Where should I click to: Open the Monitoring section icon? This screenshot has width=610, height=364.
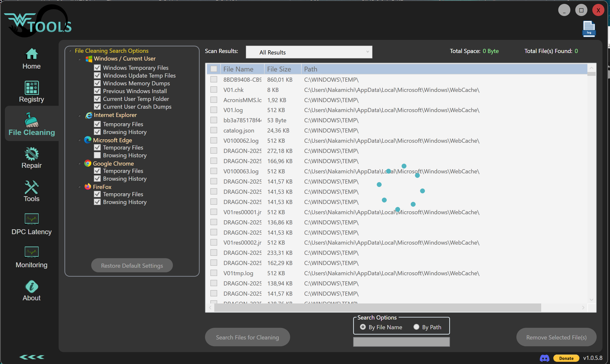tap(32, 252)
